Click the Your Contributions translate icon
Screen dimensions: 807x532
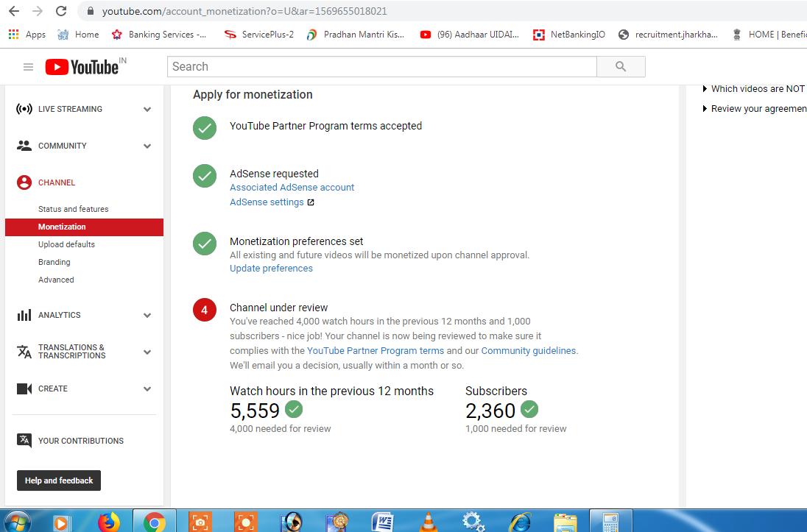pyautogui.click(x=24, y=441)
